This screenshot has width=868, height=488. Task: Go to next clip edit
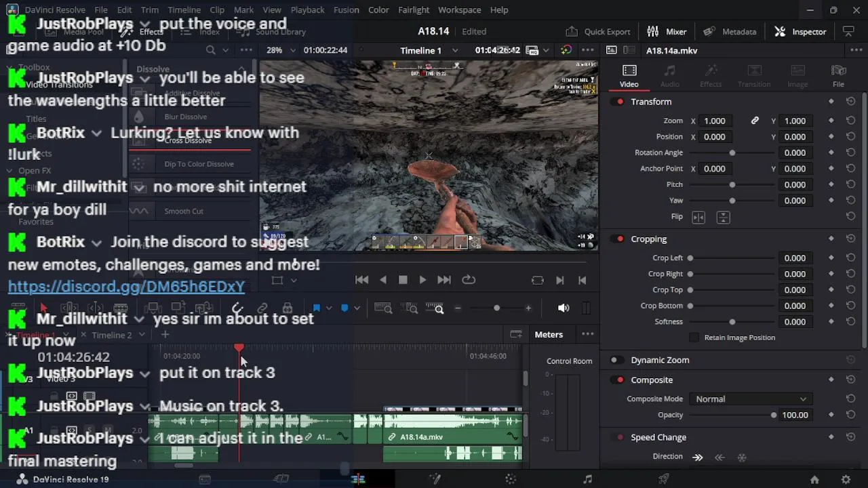click(x=560, y=280)
